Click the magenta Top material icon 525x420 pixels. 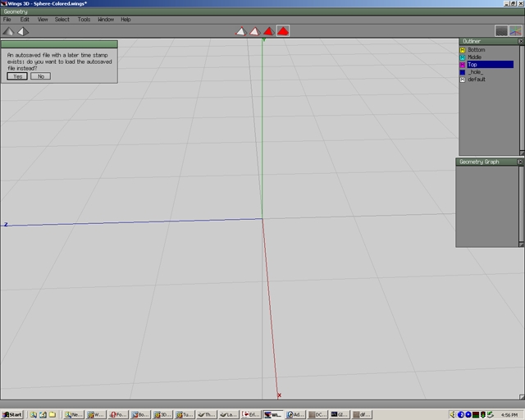(x=463, y=65)
